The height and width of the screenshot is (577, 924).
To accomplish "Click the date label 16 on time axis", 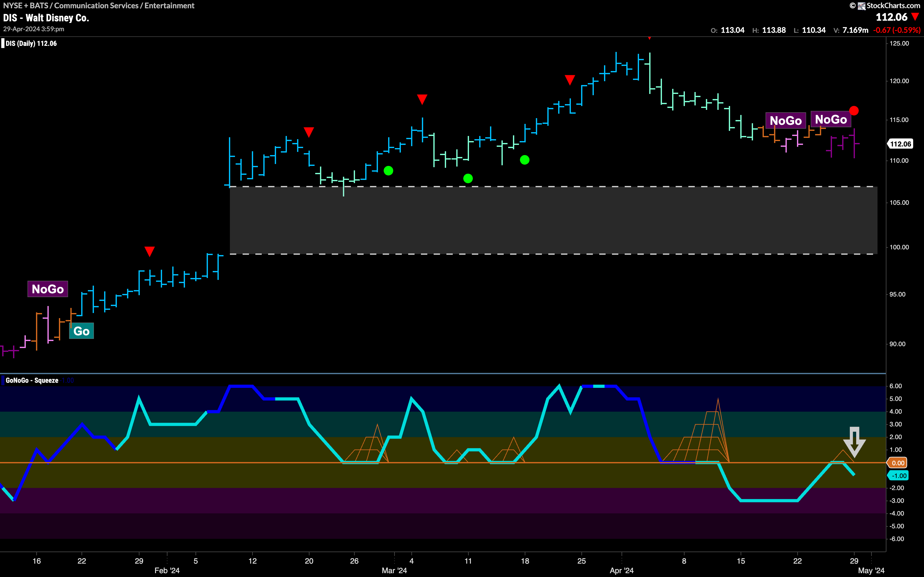I will pos(37,561).
